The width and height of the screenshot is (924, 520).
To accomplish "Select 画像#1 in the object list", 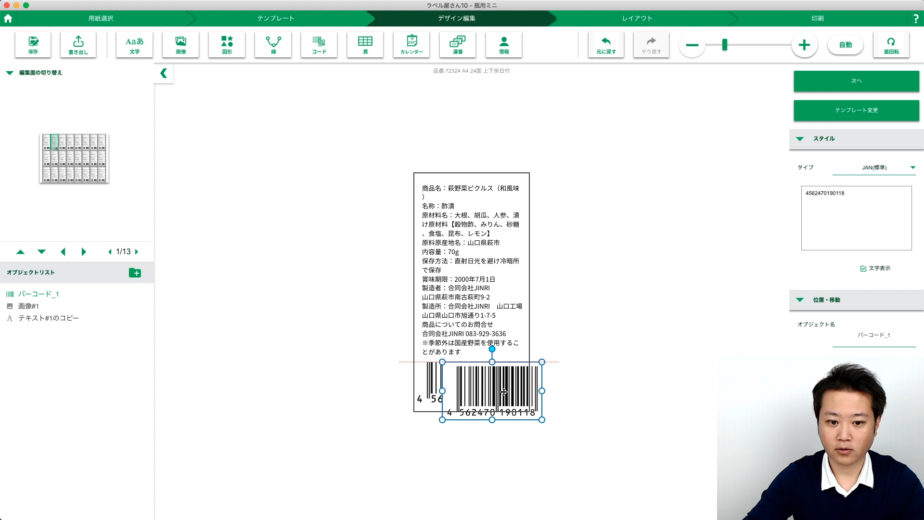I will 28,306.
